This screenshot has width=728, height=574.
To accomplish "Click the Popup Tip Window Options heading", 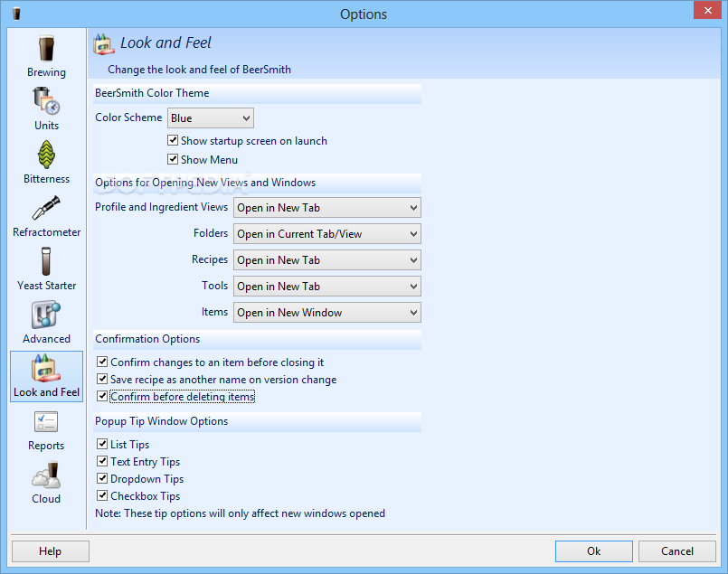I will pos(161,421).
